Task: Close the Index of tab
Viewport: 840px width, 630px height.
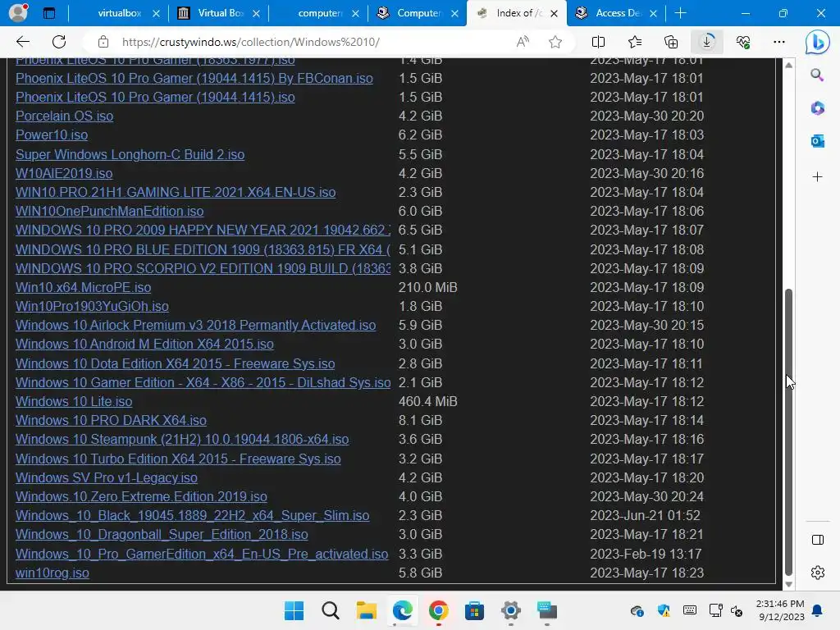Action: tap(555, 14)
